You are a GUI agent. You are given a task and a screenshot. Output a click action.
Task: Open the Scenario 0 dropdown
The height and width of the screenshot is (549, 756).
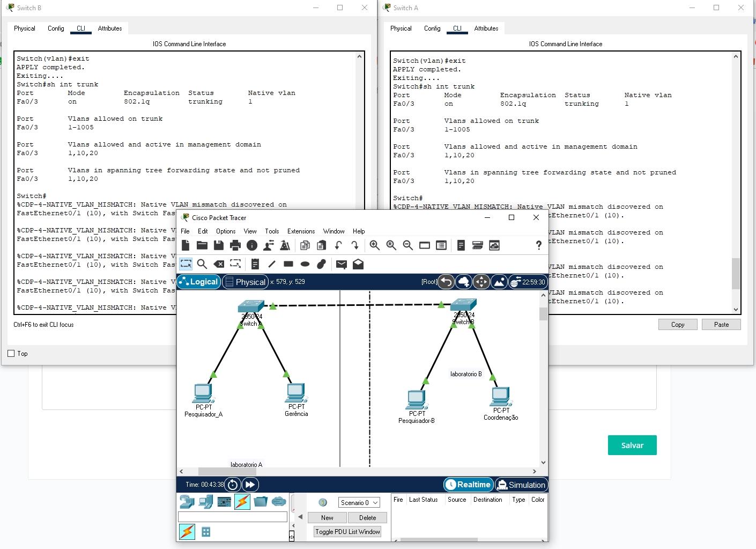tap(359, 502)
